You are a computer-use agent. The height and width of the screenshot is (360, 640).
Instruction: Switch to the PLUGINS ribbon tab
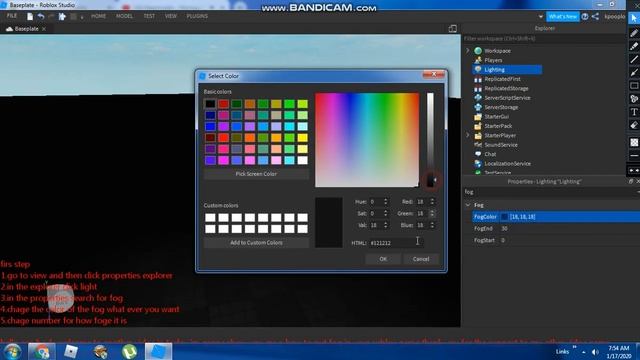pos(197,16)
